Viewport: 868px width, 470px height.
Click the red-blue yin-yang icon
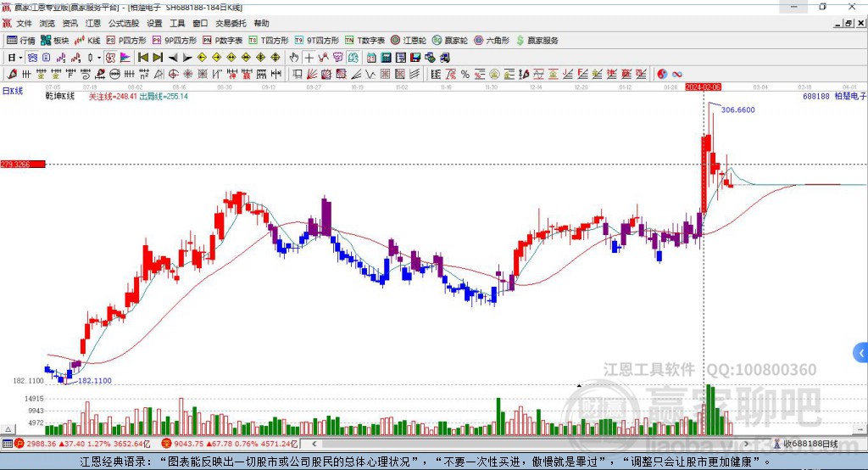(x=662, y=74)
